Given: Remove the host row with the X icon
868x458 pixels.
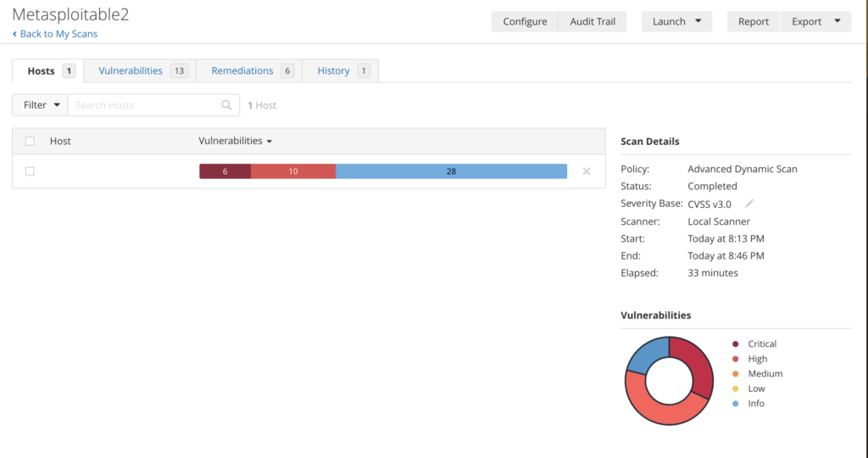Looking at the screenshot, I should (x=587, y=171).
